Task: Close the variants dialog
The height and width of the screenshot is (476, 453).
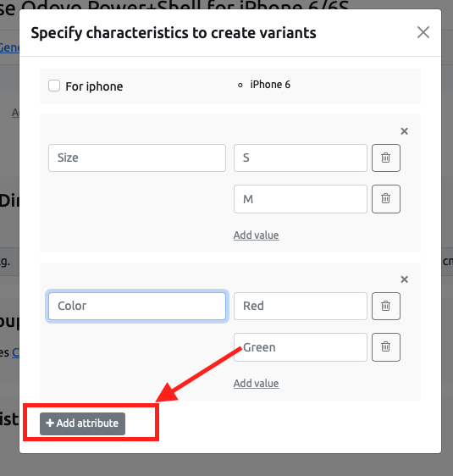Action: pos(423,32)
